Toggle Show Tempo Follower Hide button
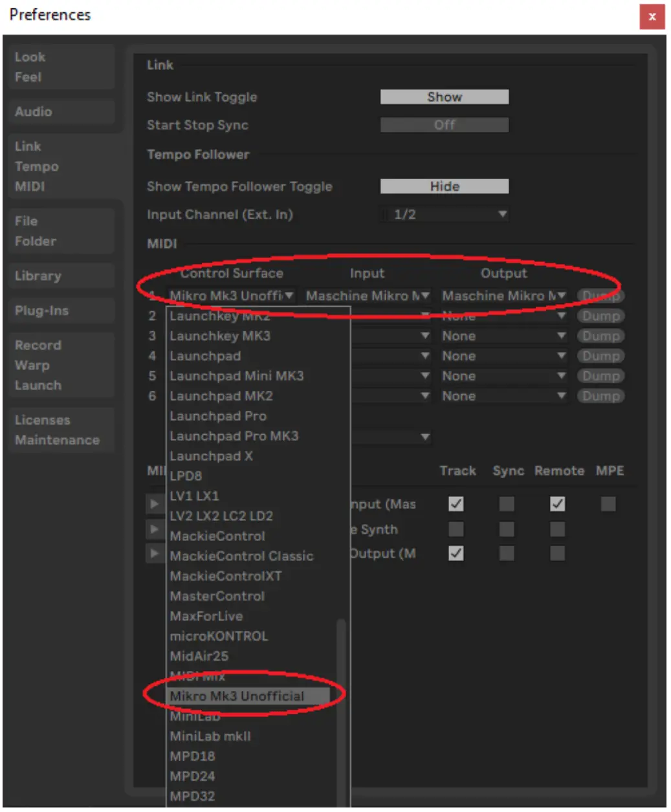 pyautogui.click(x=445, y=186)
